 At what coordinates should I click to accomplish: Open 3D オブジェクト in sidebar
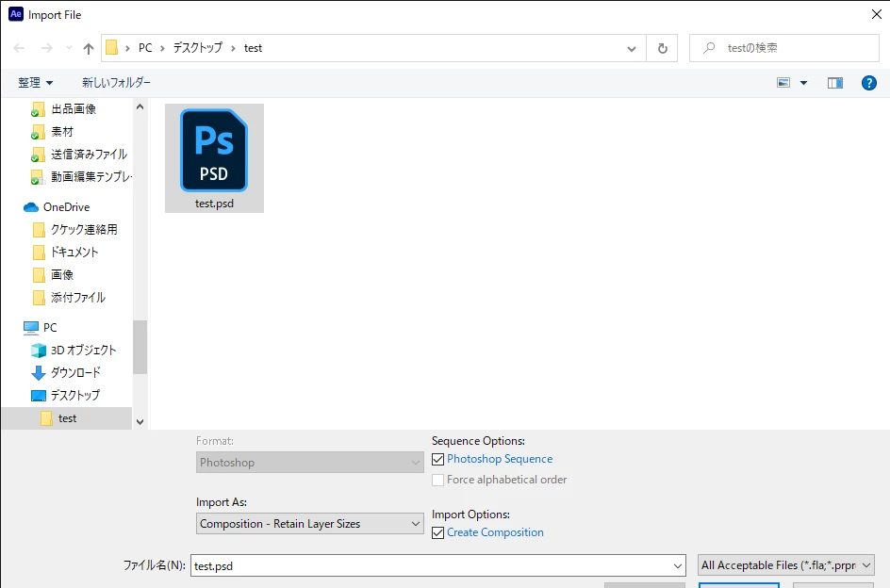coord(83,351)
